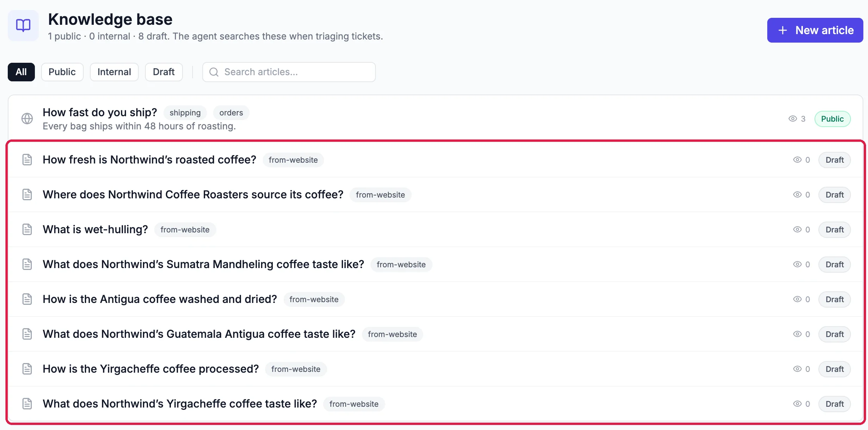868x430 pixels.
Task: Click the Draft badge on the Guatemala Antigua taste row
Action: (x=835, y=334)
